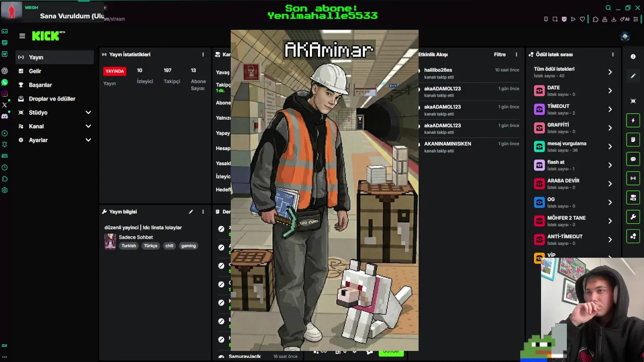The image size is (644, 362).
Task: Open the downloads icon in browser toolbar
Action: (x=614, y=19)
